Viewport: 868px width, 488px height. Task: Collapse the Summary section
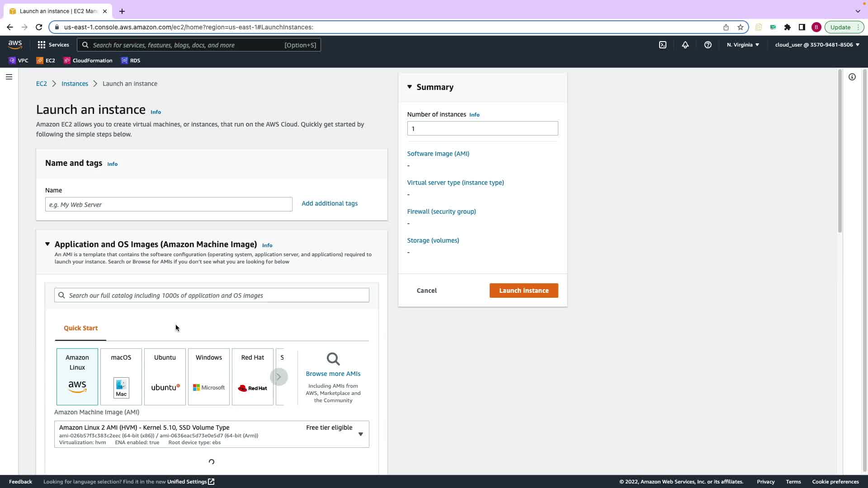click(x=410, y=87)
